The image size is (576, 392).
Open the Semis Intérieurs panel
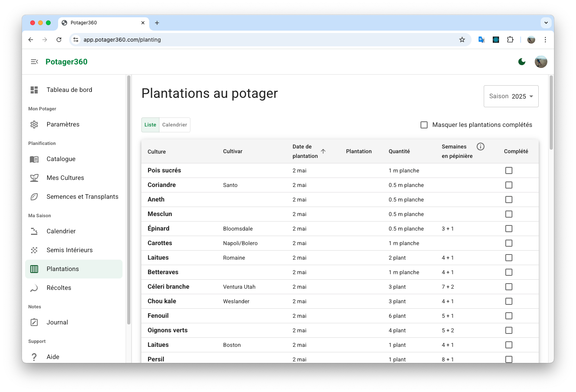(x=69, y=250)
